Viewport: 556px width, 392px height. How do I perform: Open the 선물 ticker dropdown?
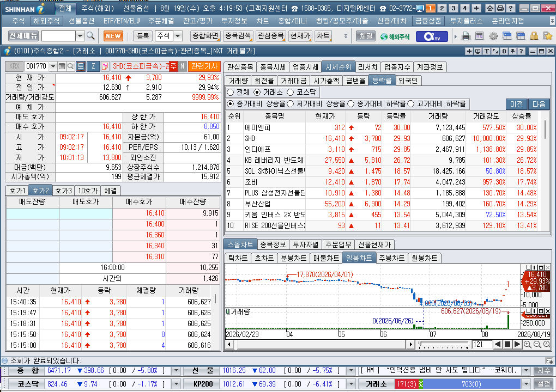pyautogui.click(x=351, y=371)
